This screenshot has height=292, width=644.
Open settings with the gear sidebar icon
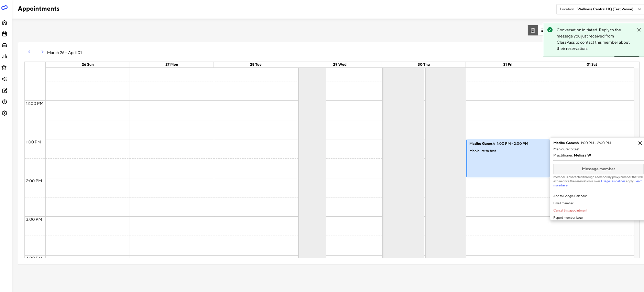tap(5, 113)
